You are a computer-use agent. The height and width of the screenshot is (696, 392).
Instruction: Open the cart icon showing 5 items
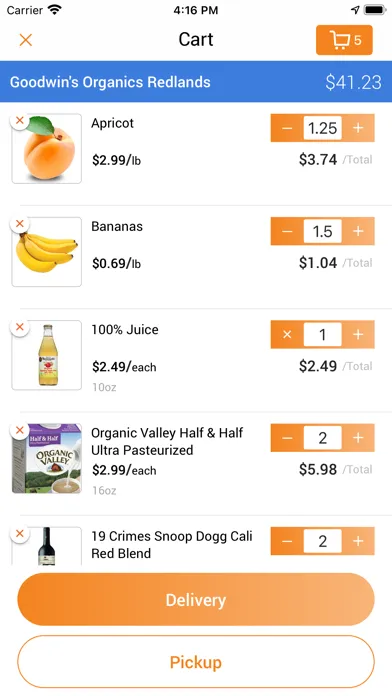[344, 40]
